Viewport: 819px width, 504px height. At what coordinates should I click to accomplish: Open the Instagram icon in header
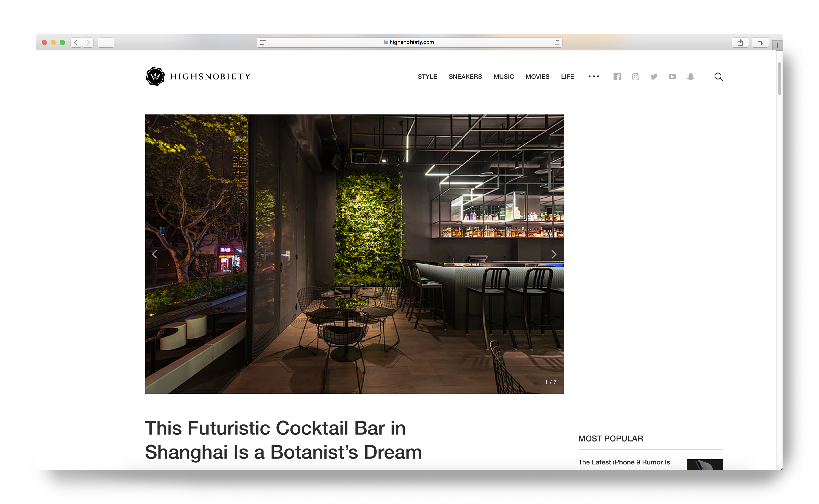[635, 77]
